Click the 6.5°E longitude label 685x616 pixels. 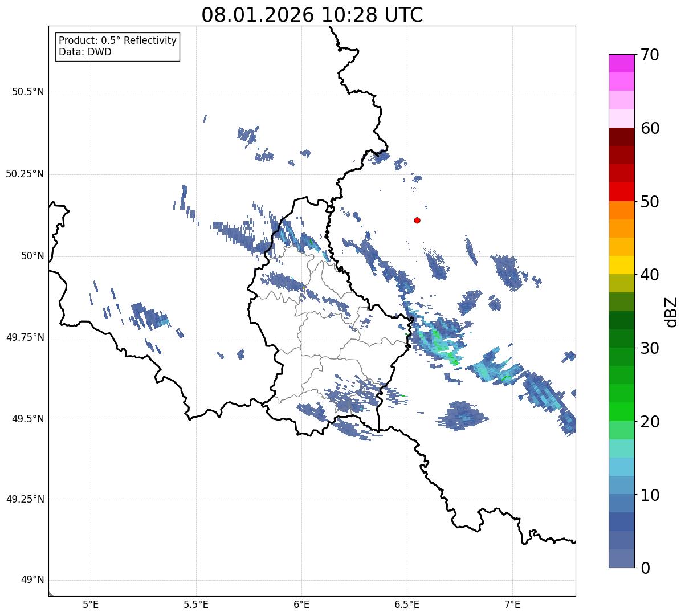[407, 604]
